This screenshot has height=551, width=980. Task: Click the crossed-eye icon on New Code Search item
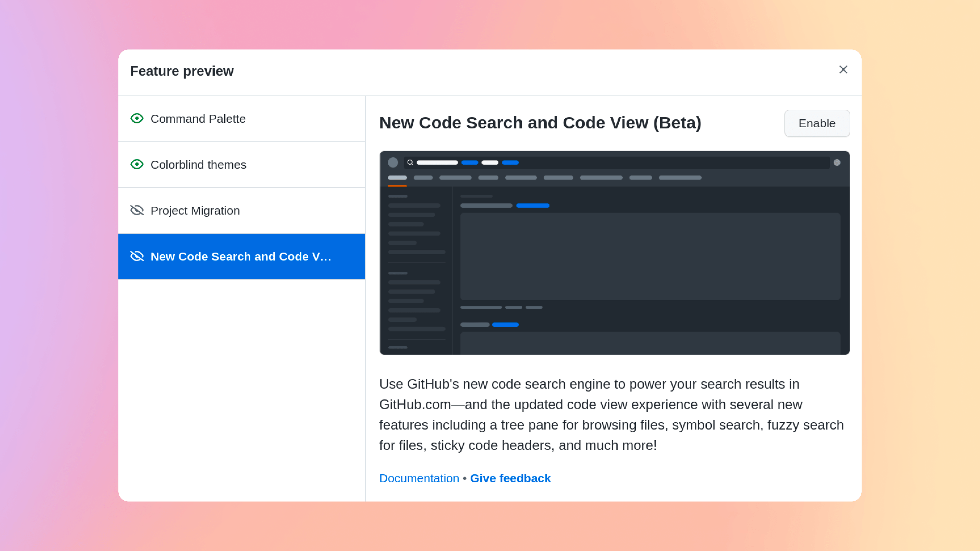point(137,256)
